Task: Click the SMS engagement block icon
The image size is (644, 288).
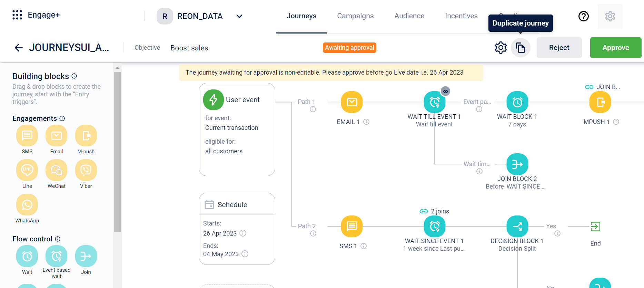Action: (x=27, y=135)
